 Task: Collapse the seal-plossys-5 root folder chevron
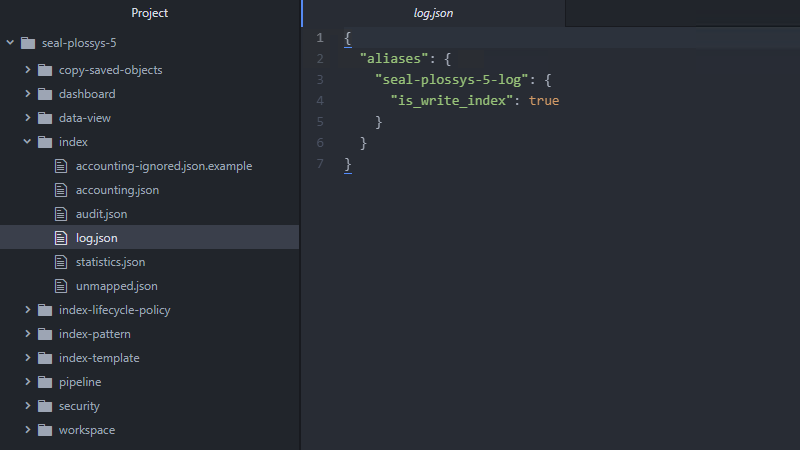tap(10, 43)
